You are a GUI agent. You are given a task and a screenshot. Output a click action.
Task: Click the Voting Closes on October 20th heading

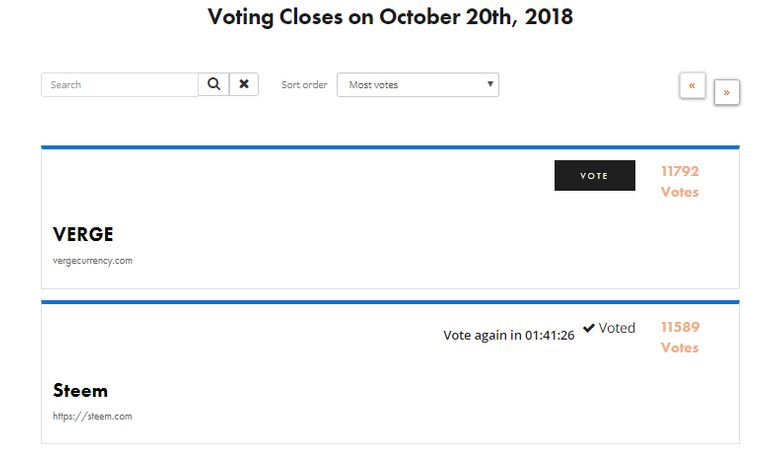pos(390,17)
